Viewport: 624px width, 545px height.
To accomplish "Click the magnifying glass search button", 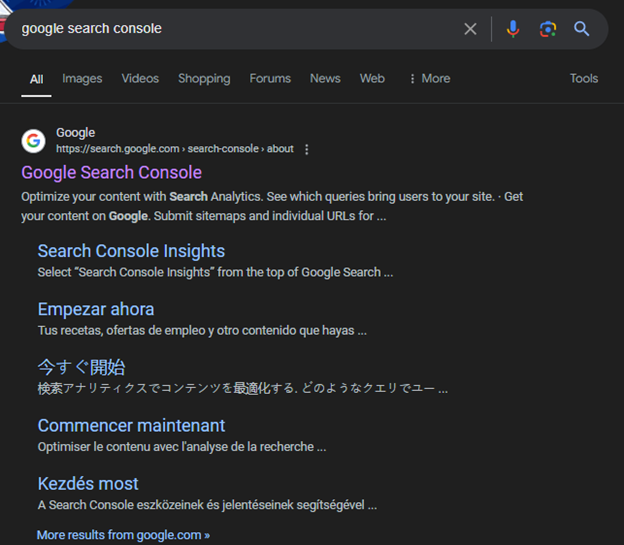I will pos(581,29).
